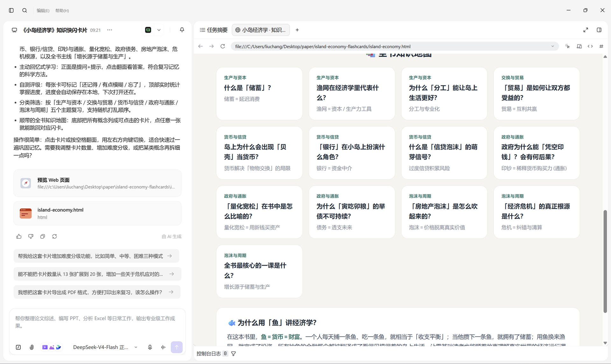Open the 预览 Web 页面 card
Image resolution: width=611 pixels, height=364 pixels.
point(97,183)
